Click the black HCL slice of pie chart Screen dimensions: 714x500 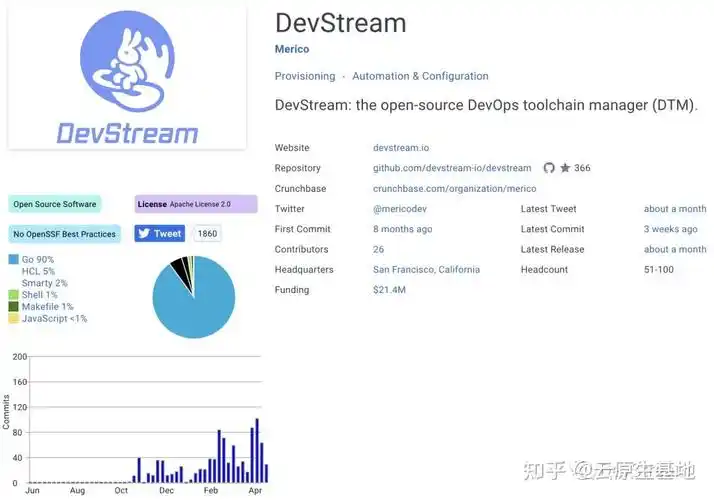point(179,270)
